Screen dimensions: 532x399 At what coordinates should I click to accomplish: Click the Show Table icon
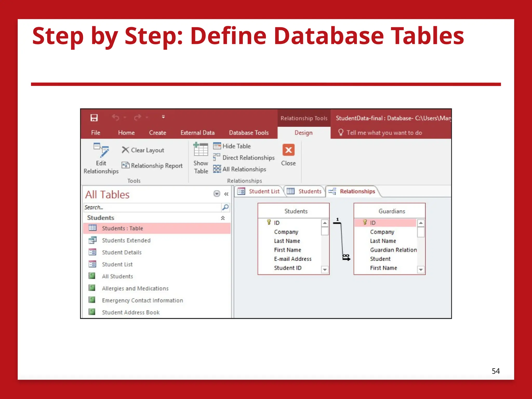[x=201, y=149]
